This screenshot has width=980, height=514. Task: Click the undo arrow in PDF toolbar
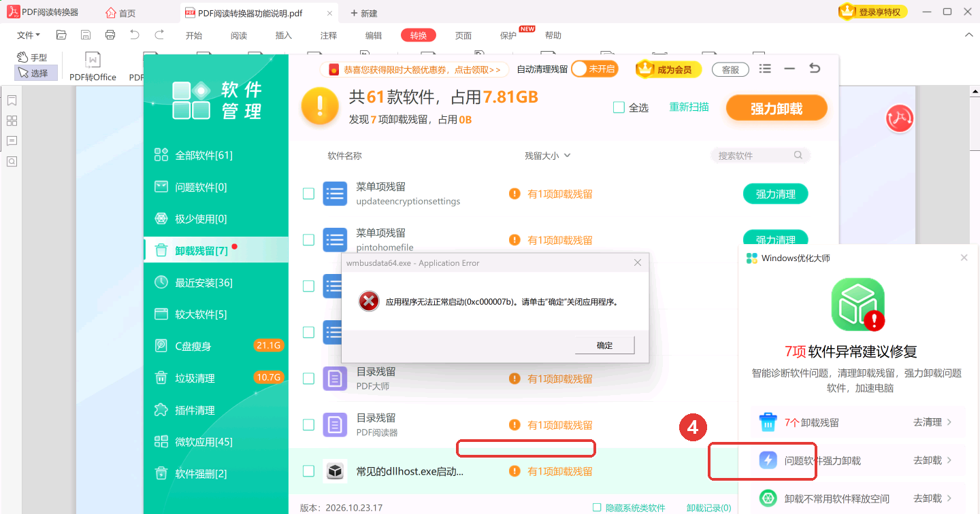(135, 35)
